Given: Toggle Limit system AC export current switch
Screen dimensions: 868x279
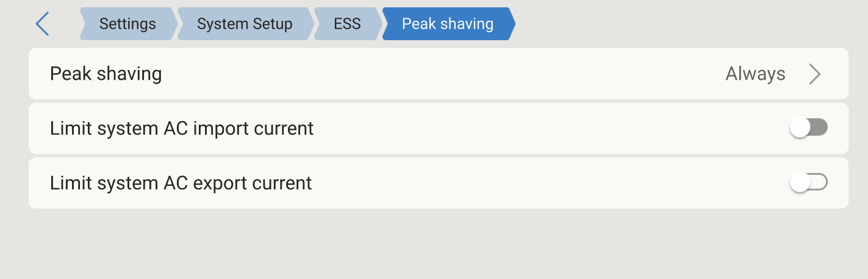Looking at the screenshot, I should click(808, 183).
